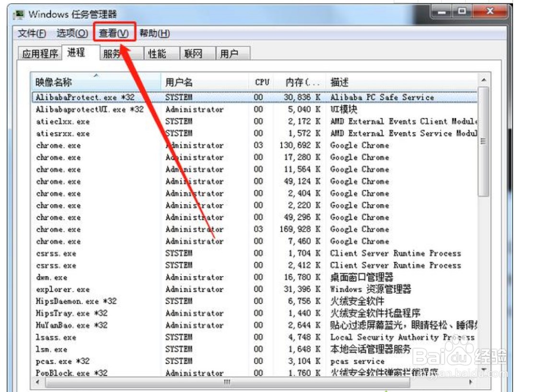This screenshot has height=392, width=537.
Task: Open the 帮助(H) menu
Action: [154, 33]
